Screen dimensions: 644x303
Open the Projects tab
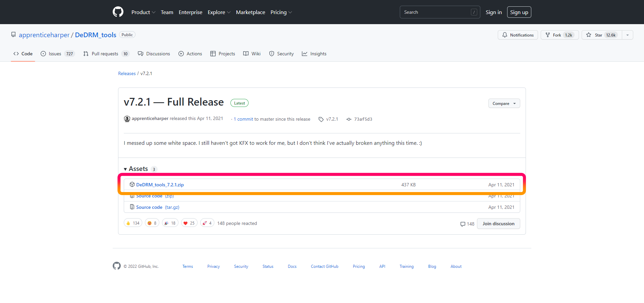[223, 54]
